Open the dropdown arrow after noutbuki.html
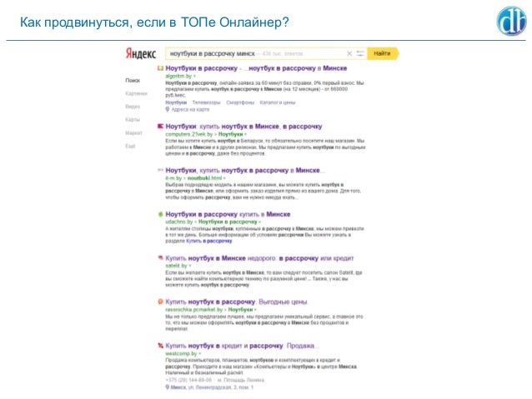The width and height of the screenshot is (532, 399). [x=224, y=178]
